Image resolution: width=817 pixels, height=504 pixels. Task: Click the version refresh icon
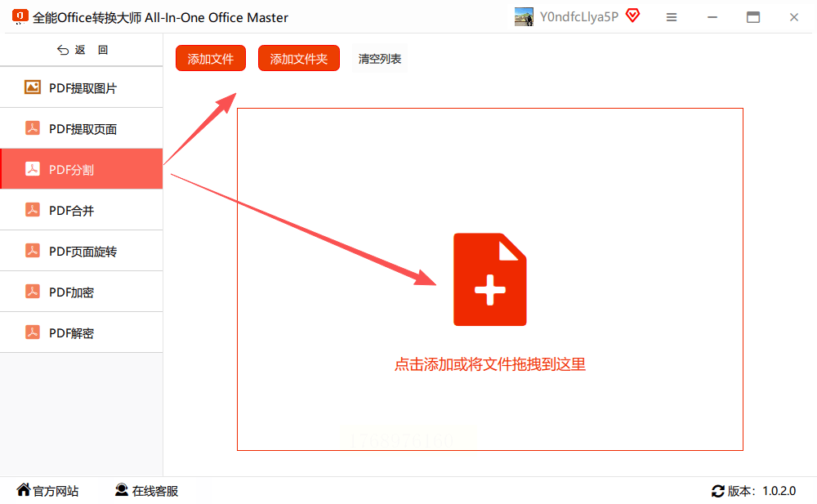tap(718, 491)
